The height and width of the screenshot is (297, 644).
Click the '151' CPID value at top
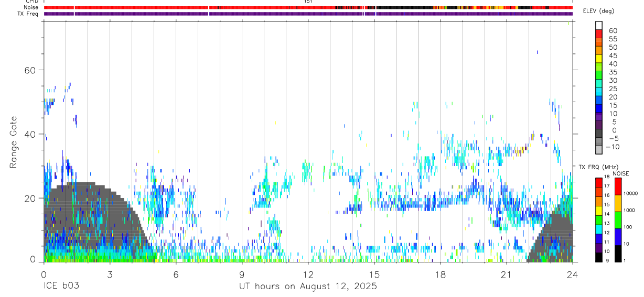click(308, 2)
